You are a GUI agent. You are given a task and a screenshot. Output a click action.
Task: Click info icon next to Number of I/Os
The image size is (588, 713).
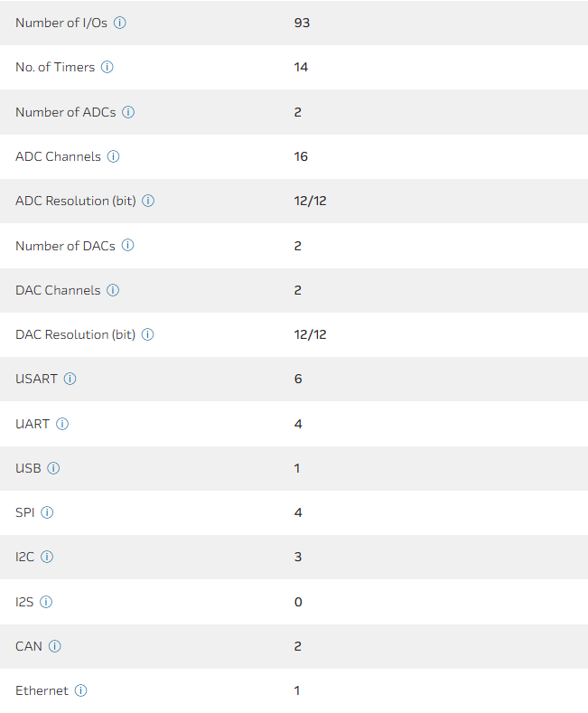point(120,23)
